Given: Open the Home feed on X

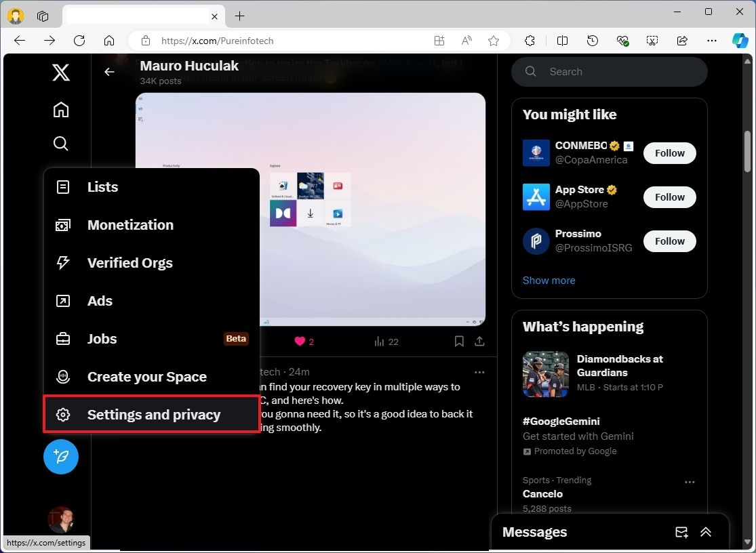Looking at the screenshot, I should pyautogui.click(x=61, y=109).
